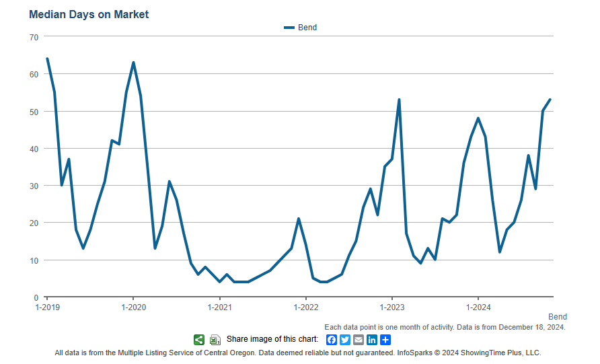Share chart on LinkedIn

pos(372,340)
